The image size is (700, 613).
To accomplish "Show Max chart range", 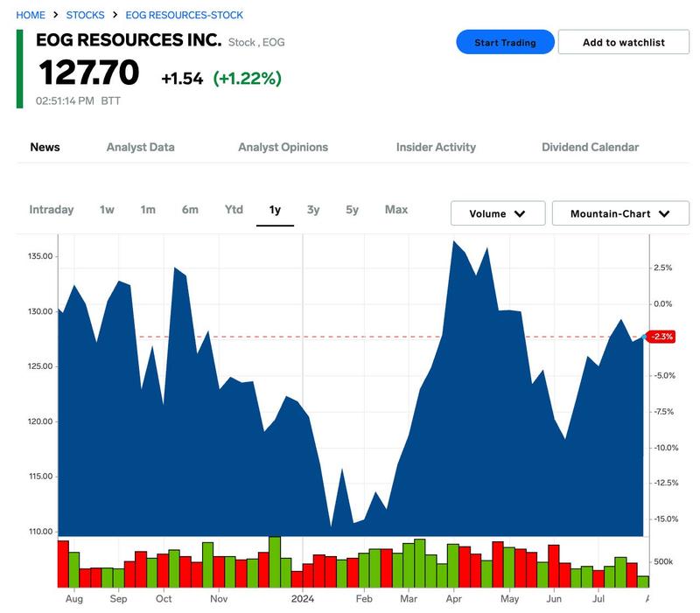I will [396, 210].
